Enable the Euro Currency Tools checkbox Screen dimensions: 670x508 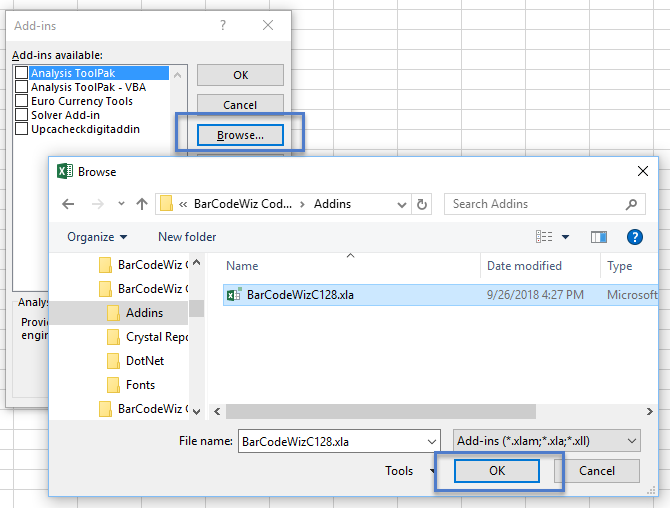tap(21, 101)
